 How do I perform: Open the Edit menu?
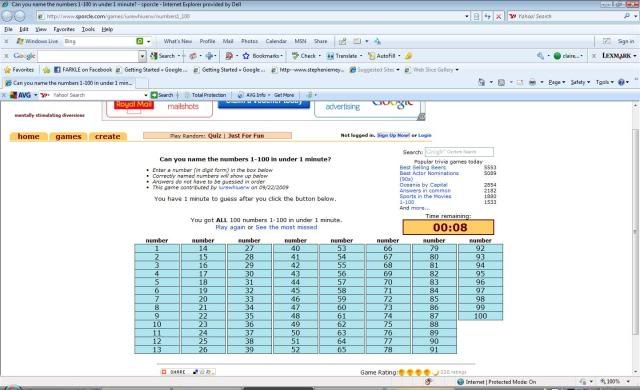[x=24, y=29]
